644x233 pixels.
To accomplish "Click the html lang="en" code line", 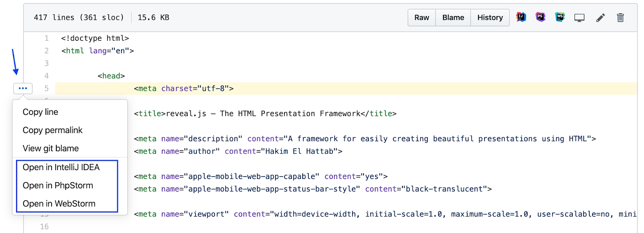I will pyautogui.click(x=97, y=51).
